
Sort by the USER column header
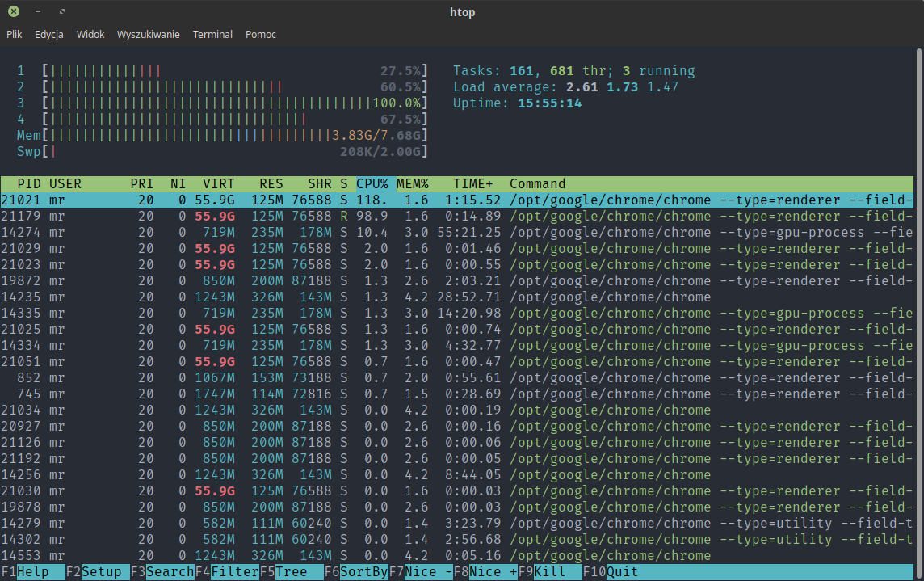tap(65, 184)
